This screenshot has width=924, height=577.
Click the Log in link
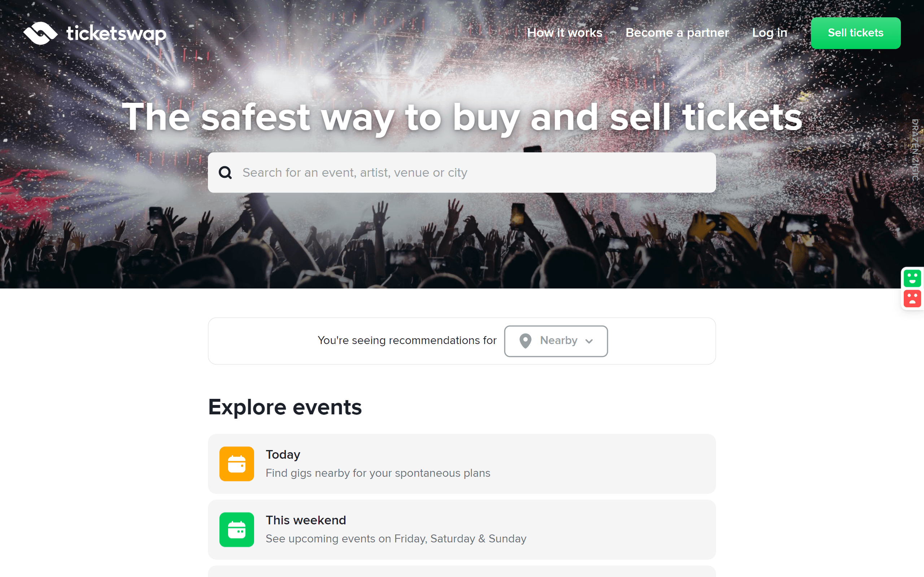point(770,33)
